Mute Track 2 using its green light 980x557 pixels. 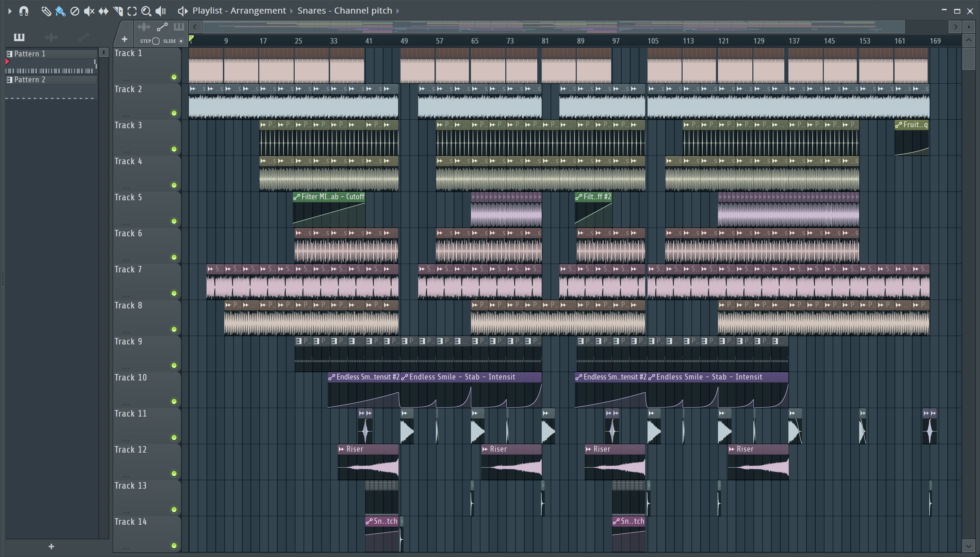[174, 113]
